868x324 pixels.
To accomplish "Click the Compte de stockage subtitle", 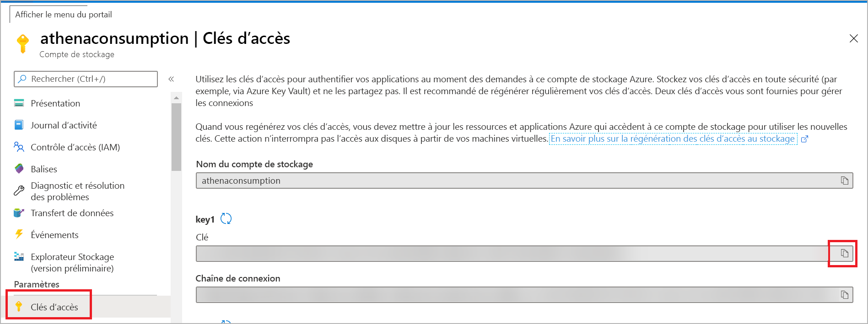I will pyautogui.click(x=77, y=54).
